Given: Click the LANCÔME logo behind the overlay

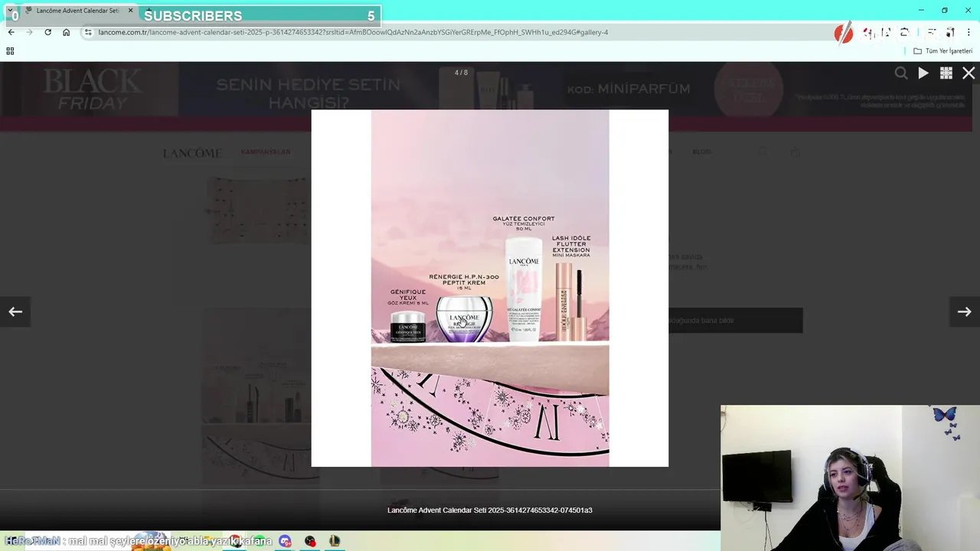Looking at the screenshot, I should pyautogui.click(x=192, y=153).
